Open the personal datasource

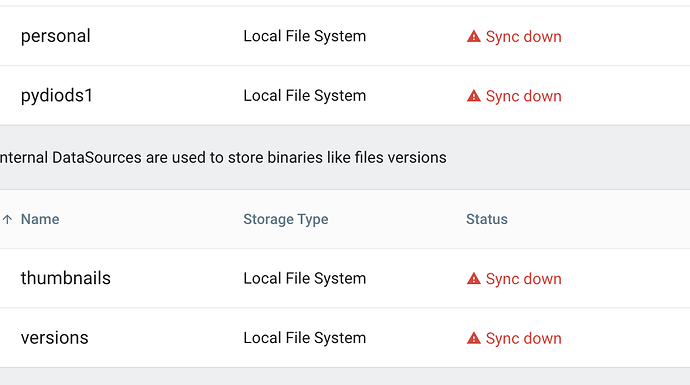coord(55,36)
